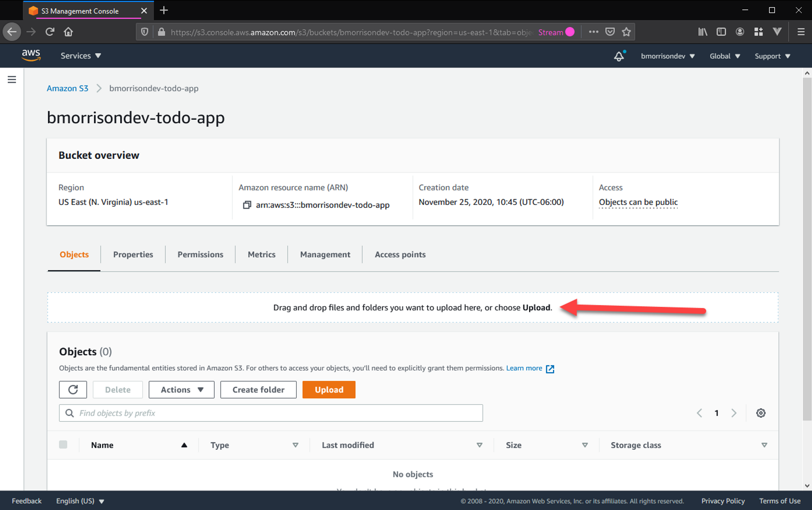
Task: Click the page vertical scrollbar
Action: click(807, 248)
